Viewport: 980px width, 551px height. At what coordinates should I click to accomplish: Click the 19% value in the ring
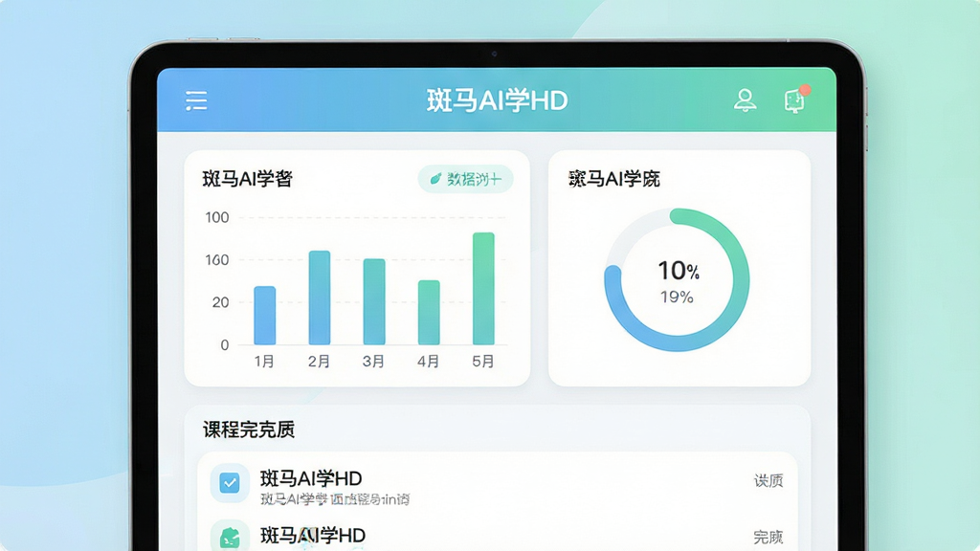677,298
